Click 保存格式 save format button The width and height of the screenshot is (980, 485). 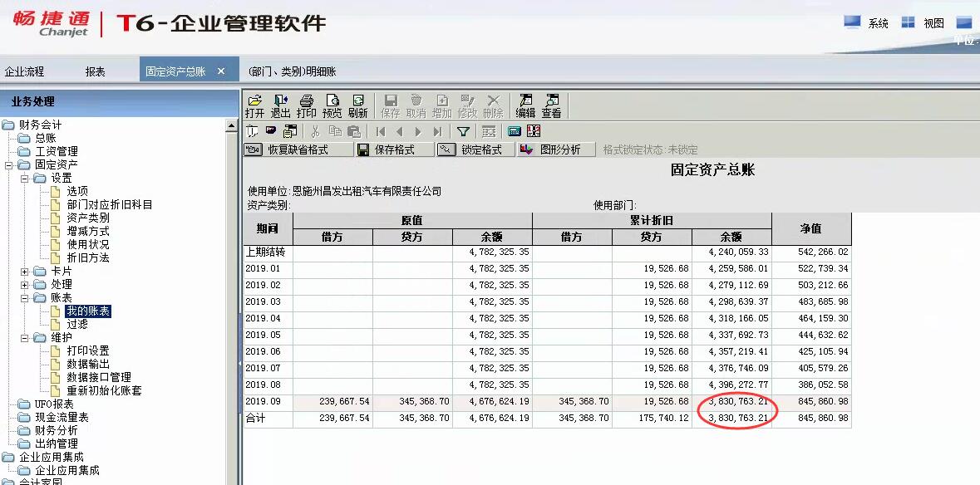tap(394, 149)
